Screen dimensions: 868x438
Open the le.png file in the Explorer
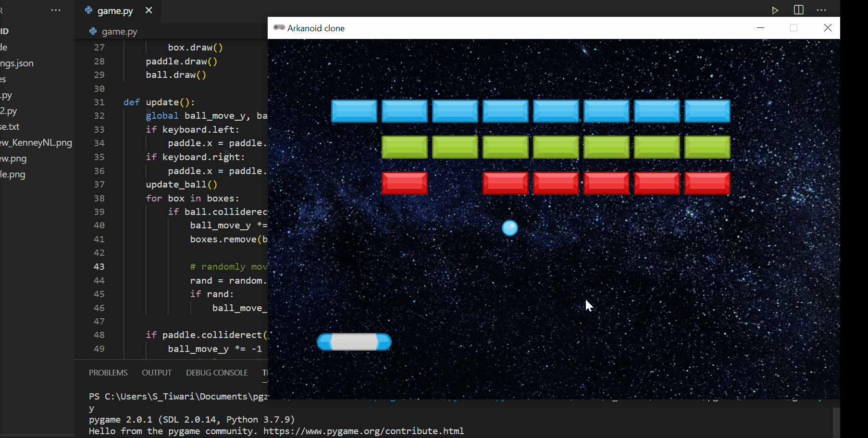(12, 174)
